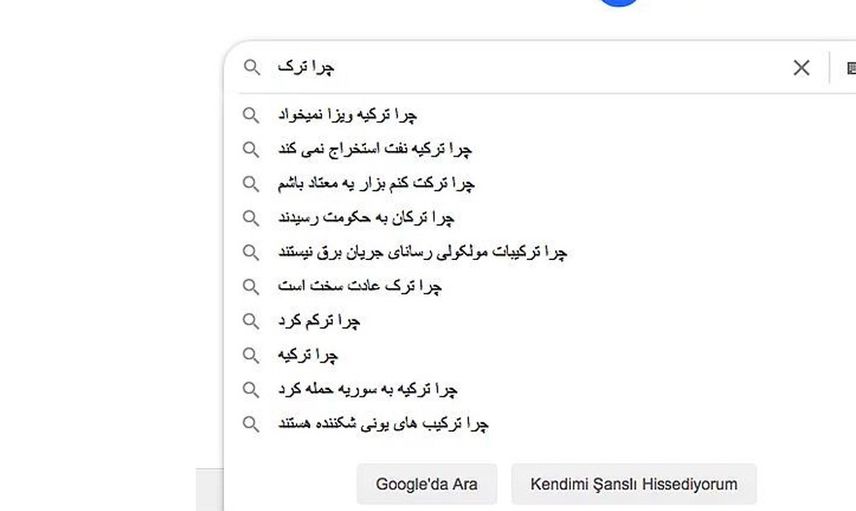This screenshot has height=511, width=856.
Task: Choose suggestion چرا ترکیه نفت استخراج نمی کند
Action: coord(374,149)
